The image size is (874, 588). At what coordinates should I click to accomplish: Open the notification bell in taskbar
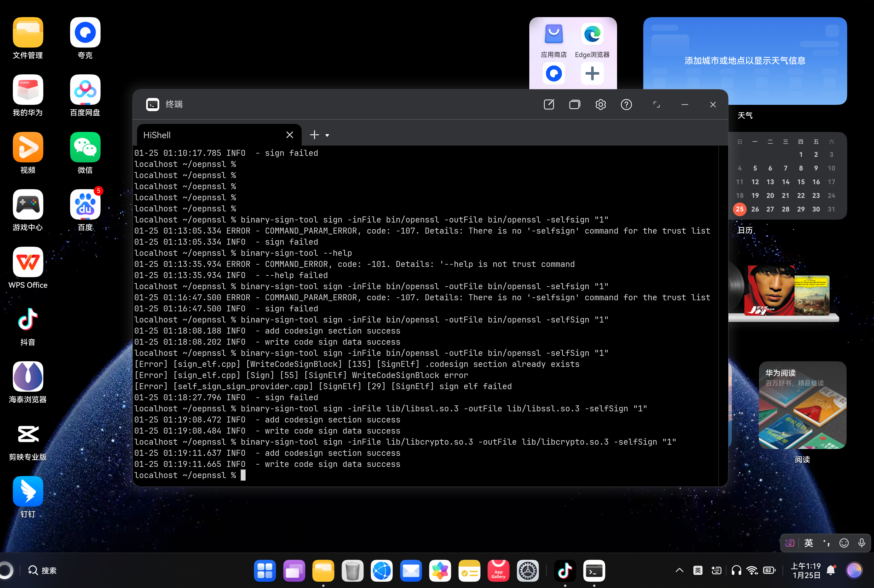(831, 571)
